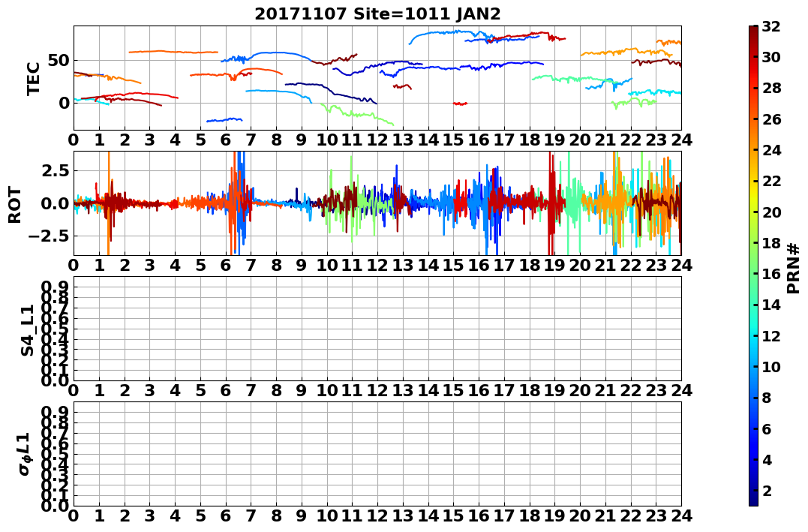808x532 pixels.
Task: Click colorbar tick label '28'
Action: click(771, 88)
